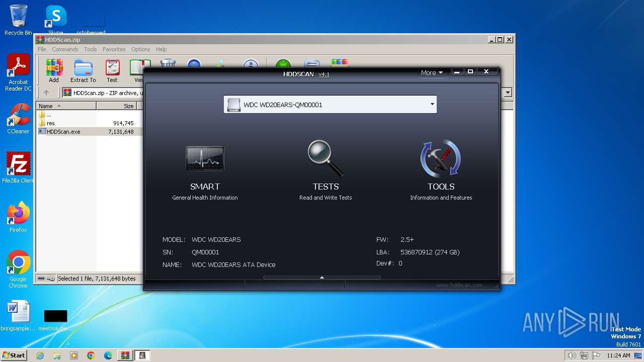
Task: Expand the bottom task panel arrow
Action: [x=322, y=278]
